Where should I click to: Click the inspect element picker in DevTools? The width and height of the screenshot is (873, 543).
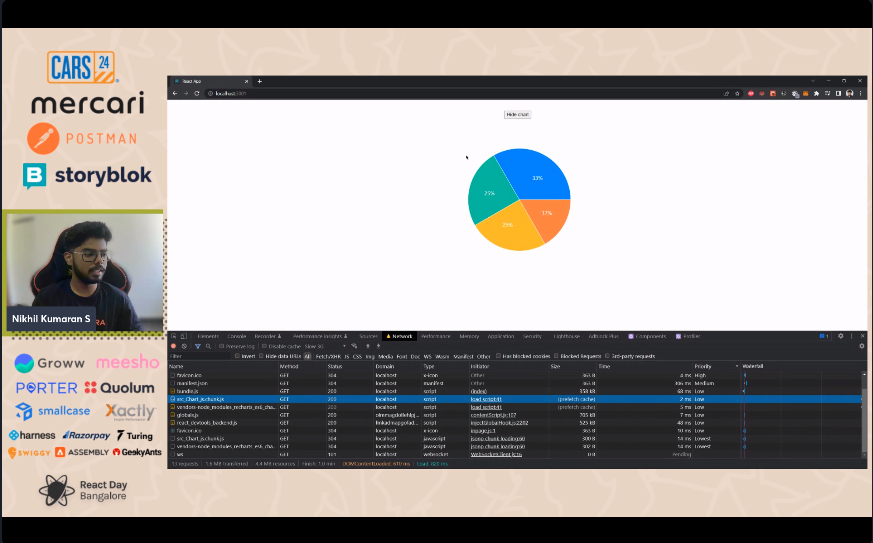(174, 336)
